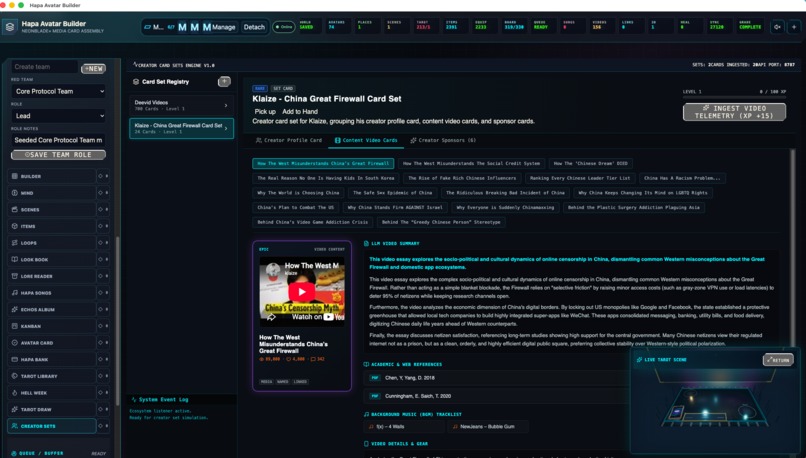Click the main content vertical scrollbar
The width and height of the screenshot is (806, 458).
[x=792, y=247]
